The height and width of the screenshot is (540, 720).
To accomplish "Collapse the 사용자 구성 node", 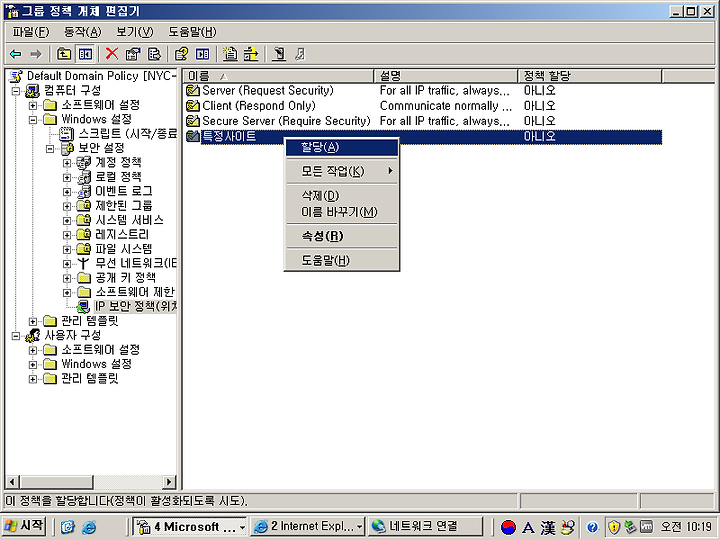I will point(16,336).
